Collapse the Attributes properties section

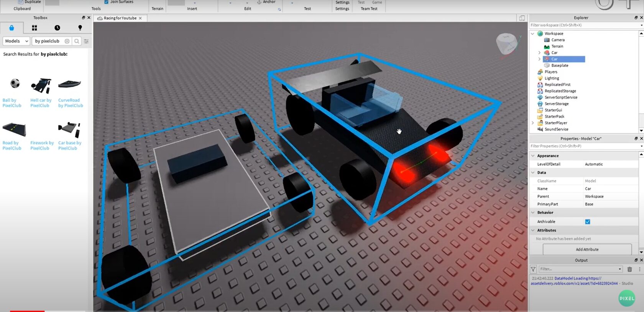(533, 230)
